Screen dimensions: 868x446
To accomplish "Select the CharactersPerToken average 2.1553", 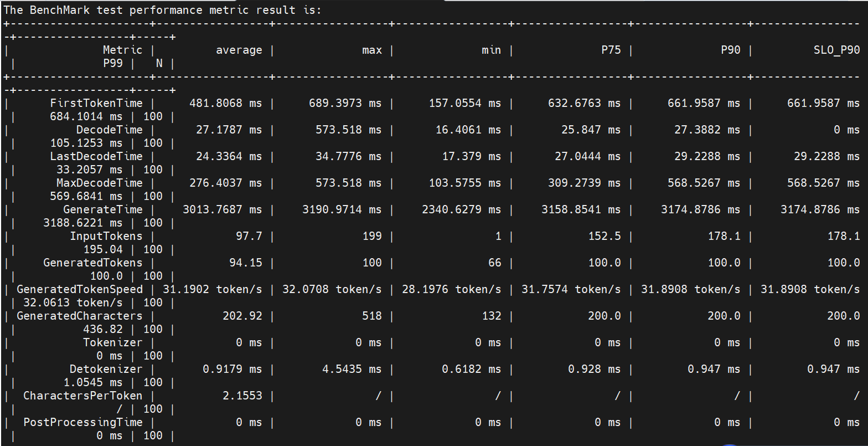I will 242,396.
